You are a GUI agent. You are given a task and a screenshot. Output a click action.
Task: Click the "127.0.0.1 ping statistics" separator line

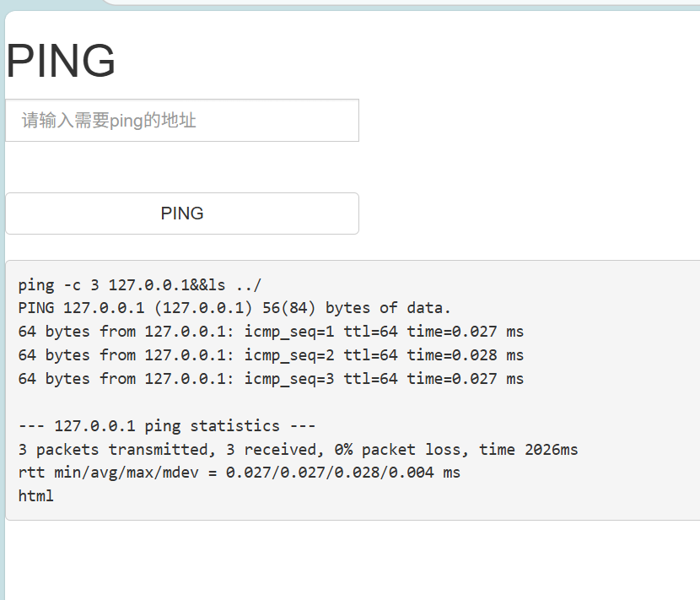(x=167, y=426)
